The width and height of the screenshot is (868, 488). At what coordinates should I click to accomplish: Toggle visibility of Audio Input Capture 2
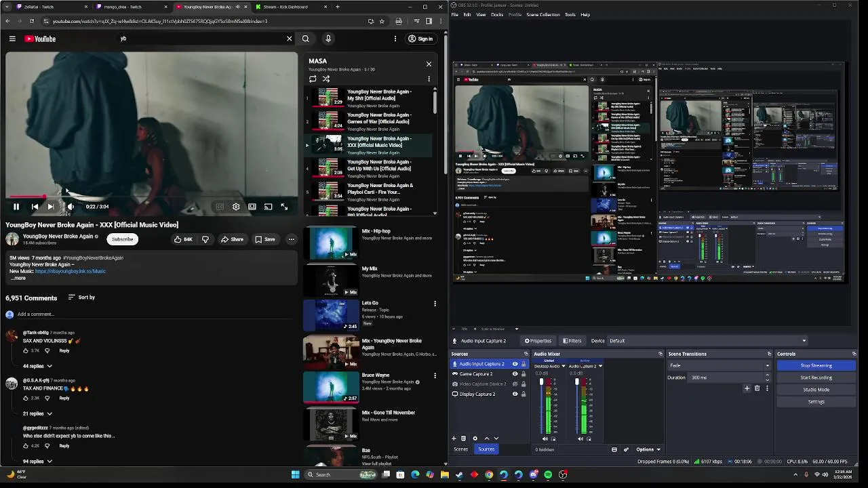point(515,364)
